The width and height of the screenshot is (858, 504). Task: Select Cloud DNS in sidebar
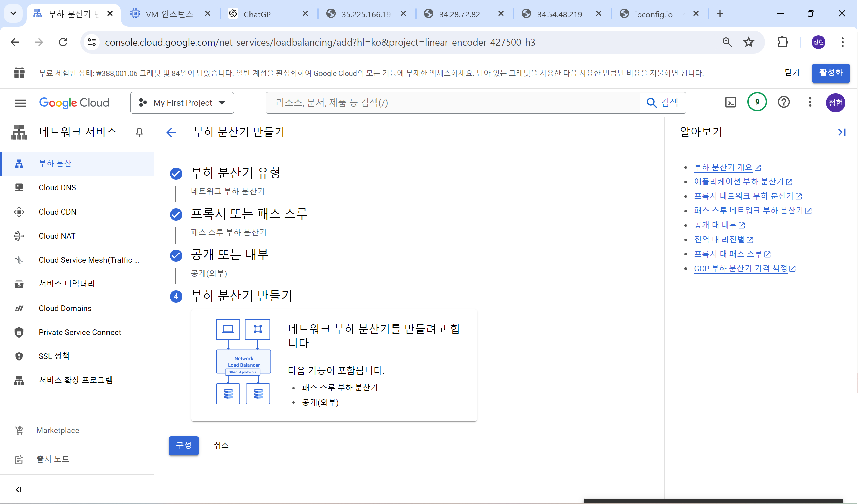point(57,187)
